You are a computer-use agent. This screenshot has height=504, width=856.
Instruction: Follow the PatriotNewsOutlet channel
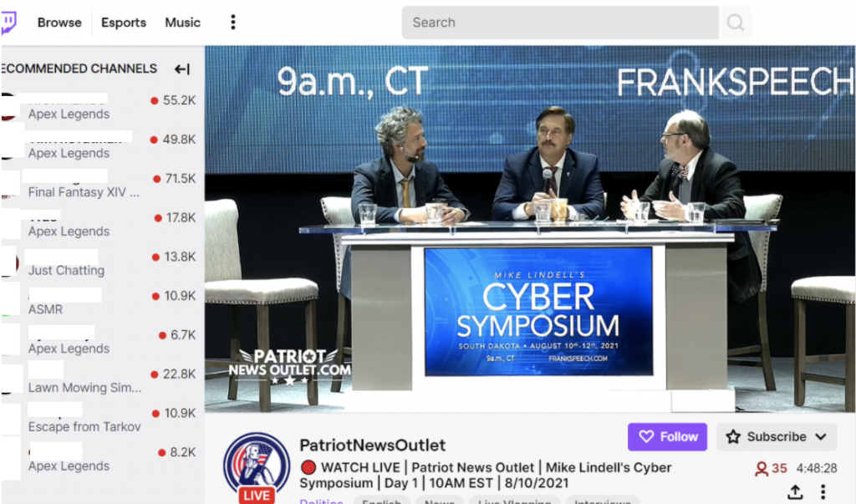(667, 437)
